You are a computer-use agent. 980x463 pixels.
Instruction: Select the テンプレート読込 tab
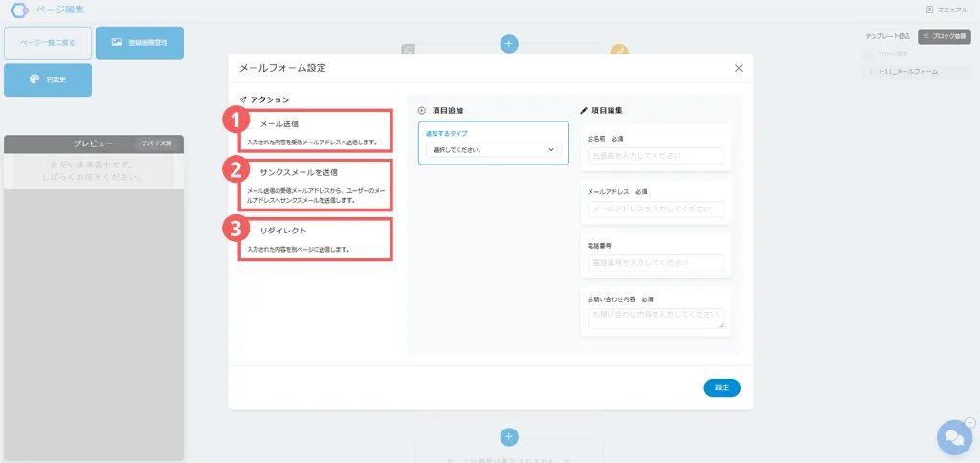(x=889, y=36)
